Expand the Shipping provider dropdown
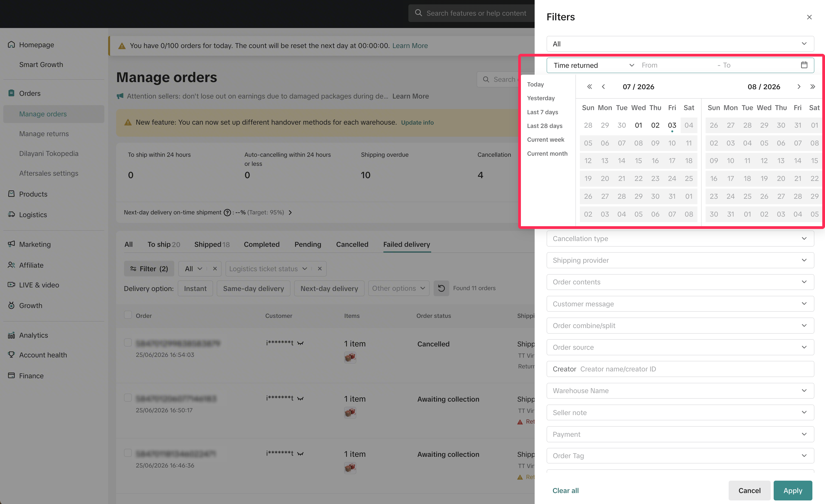 (x=680, y=260)
